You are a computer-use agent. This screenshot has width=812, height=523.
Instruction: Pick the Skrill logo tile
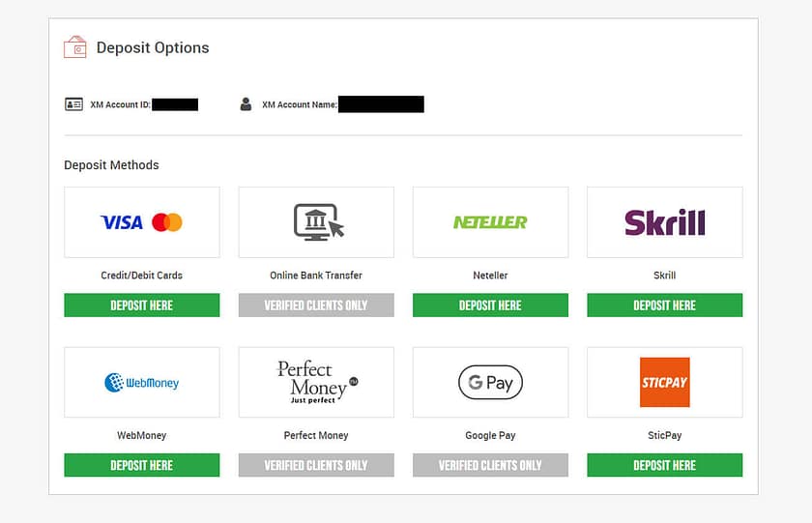coord(664,222)
